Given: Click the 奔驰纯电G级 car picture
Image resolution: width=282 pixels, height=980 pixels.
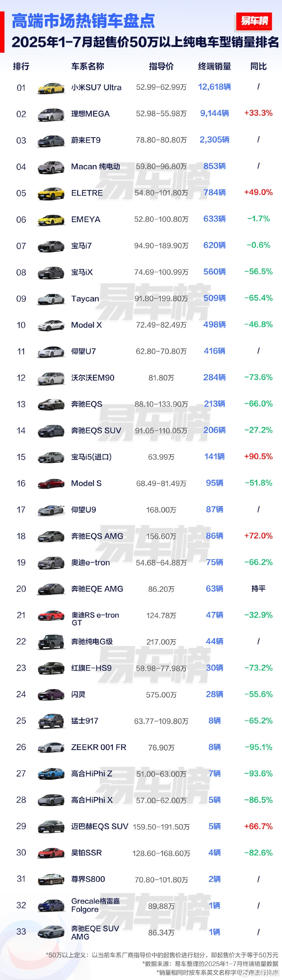Looking at the screenshot, I should coord(51,642).
